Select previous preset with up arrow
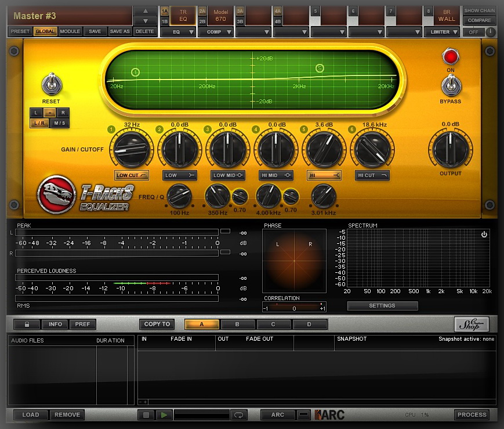 coord(146,11)
